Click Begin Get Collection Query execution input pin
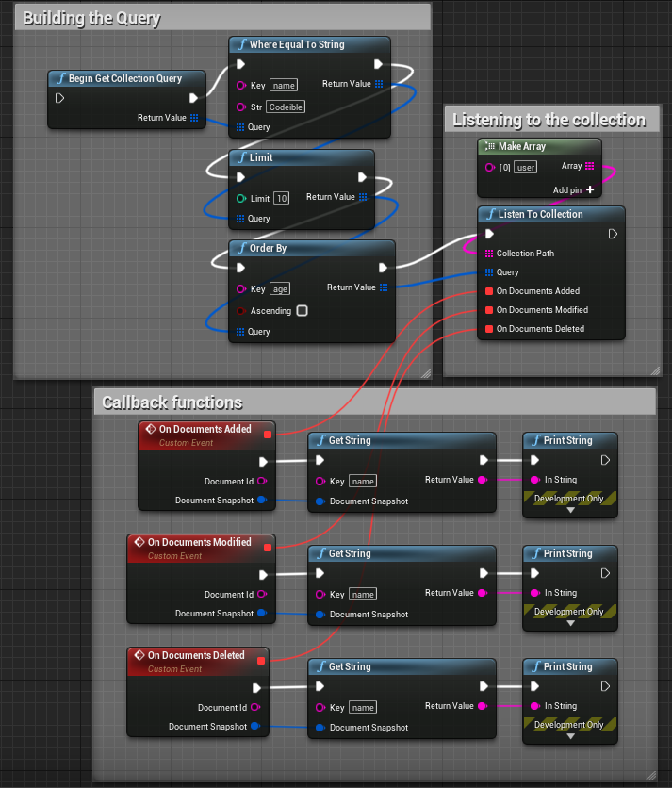The width and height of the screenshot is (672, 788). coord(59,98)
